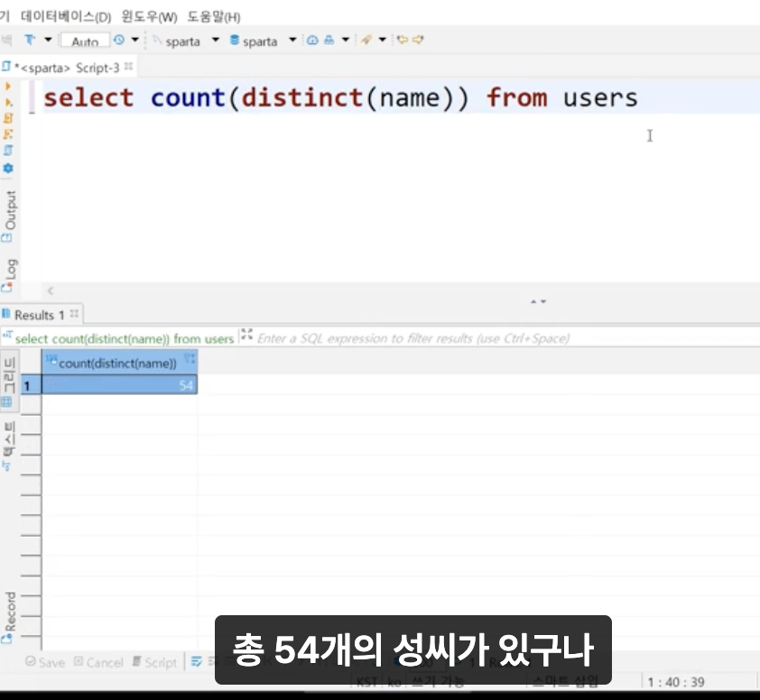760x700 pixels.
Task: Expand dropdown arrow after print icon
Action: (346, 40)
